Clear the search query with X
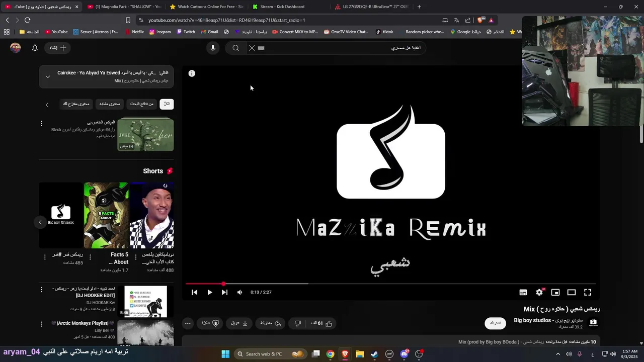Image resolution: width=644 pixels, height=362 pixels. click(x=252, y=48)
